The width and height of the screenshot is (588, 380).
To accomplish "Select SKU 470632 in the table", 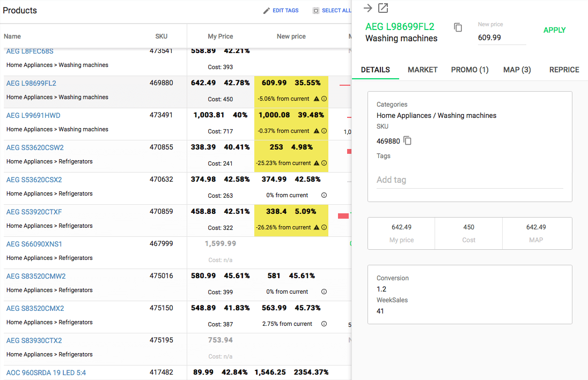I will pyautogui.click(x=161, y=180).
